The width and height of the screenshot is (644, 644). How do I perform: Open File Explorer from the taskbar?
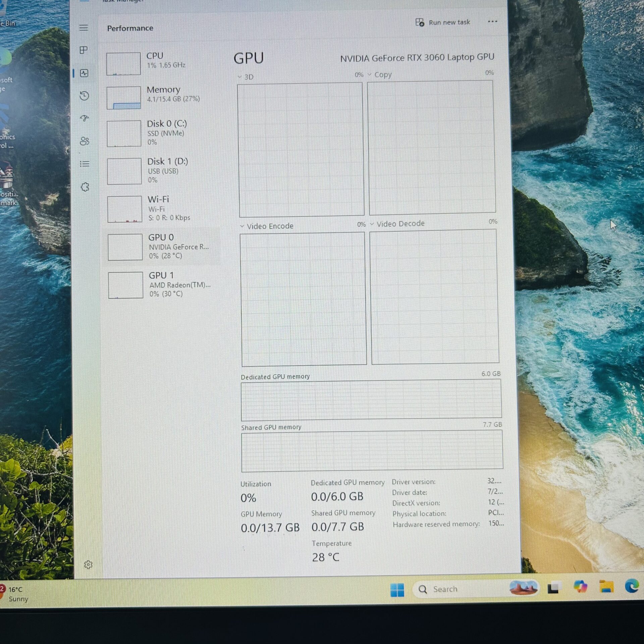tap(606, 587)
